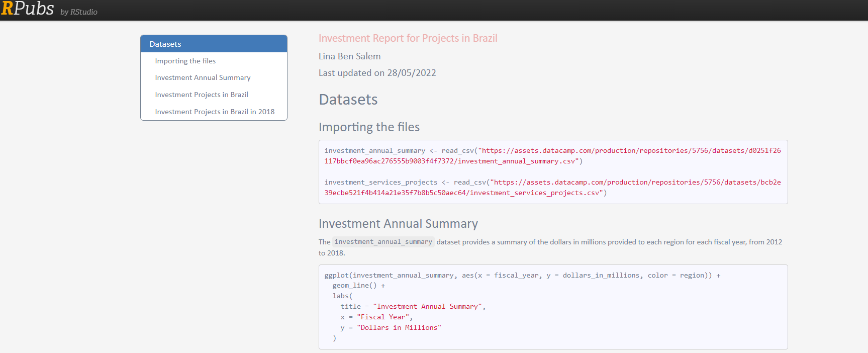Click the inline investment_annual_summary code tag
The image size is (868, 353).
coord(383,242)
